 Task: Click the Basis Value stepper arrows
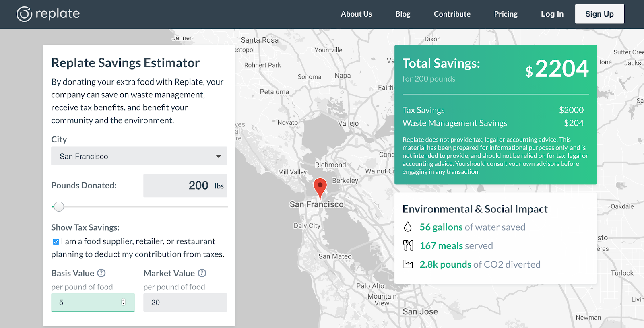click(x=124, y=302)
